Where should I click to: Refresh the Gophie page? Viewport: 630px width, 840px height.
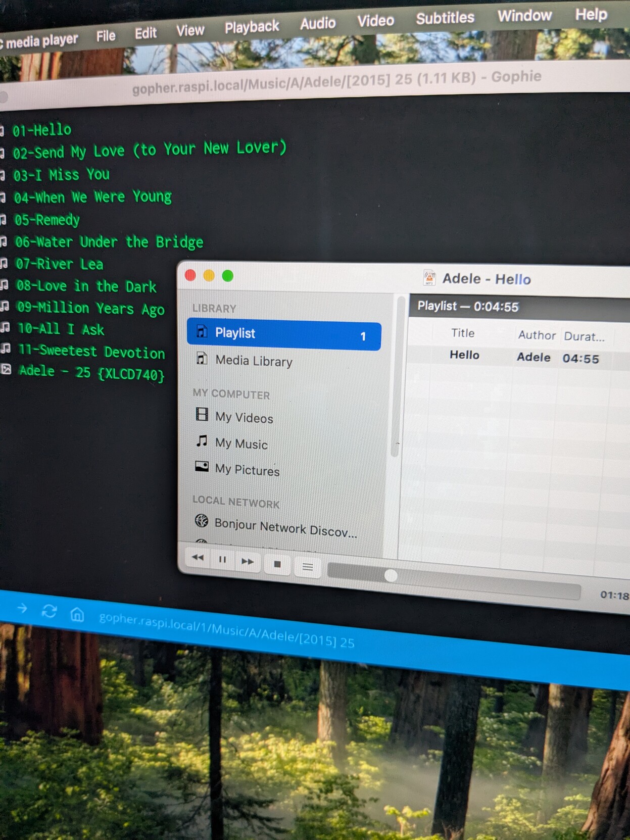click(49, 611)
